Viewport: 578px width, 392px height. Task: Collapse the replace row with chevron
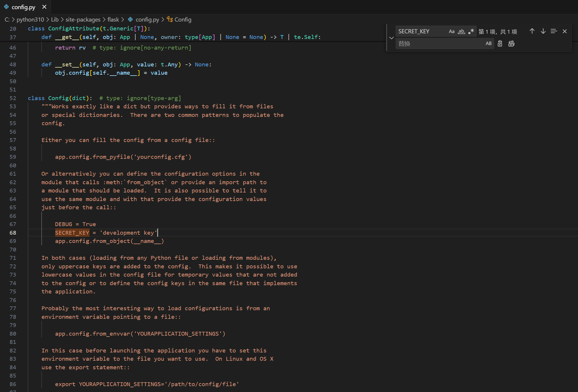[391, 38]
